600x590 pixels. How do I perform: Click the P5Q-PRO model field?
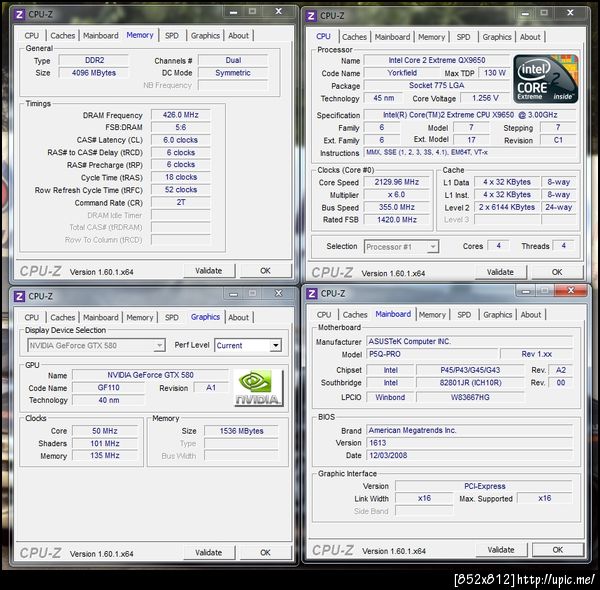pyautogui.click(x=432, y=354)
